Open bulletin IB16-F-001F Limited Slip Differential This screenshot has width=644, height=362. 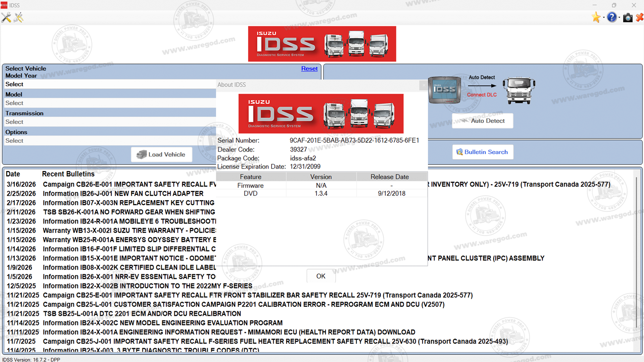tap(111, 249)
